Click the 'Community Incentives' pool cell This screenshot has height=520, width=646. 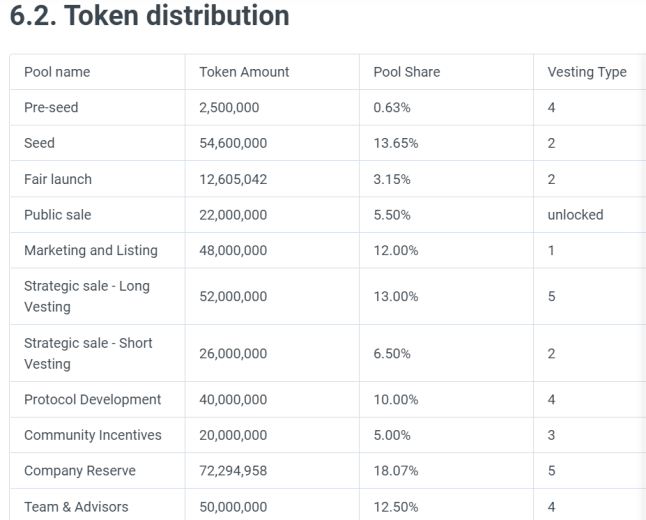(x=93, y=435)
